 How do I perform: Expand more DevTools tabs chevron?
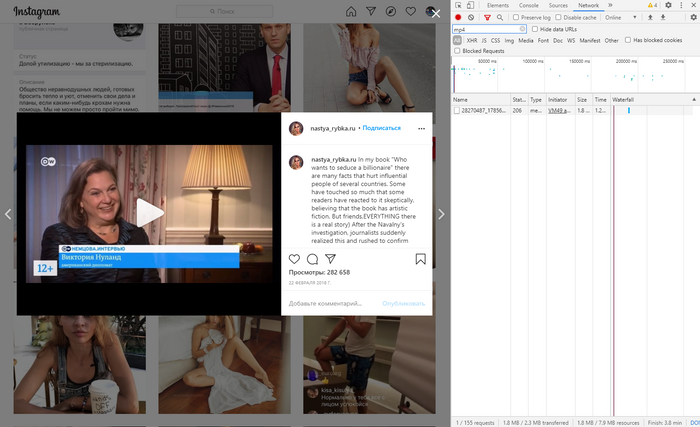[x=610, y=5]
